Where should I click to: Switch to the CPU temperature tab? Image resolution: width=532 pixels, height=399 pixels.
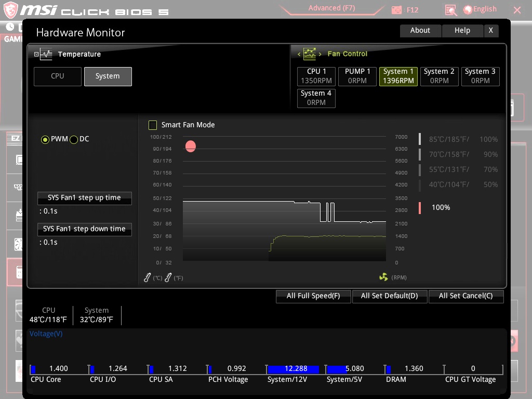[58, 76]
